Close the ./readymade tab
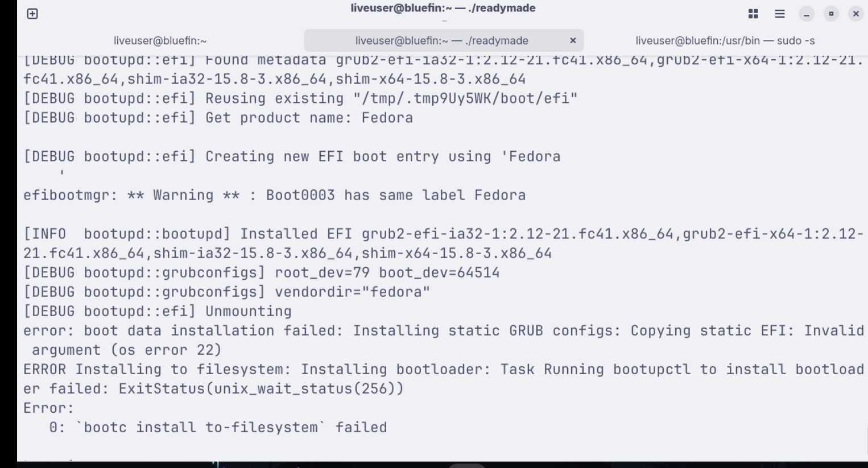868x468 pixels. pos(573,40)
